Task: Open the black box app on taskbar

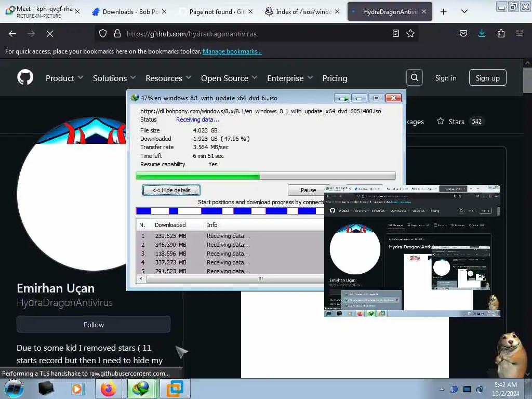Action: coord(46,389)
